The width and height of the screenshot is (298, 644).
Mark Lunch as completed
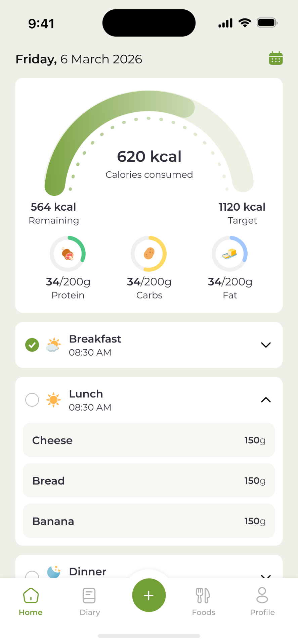pos(32,399)
